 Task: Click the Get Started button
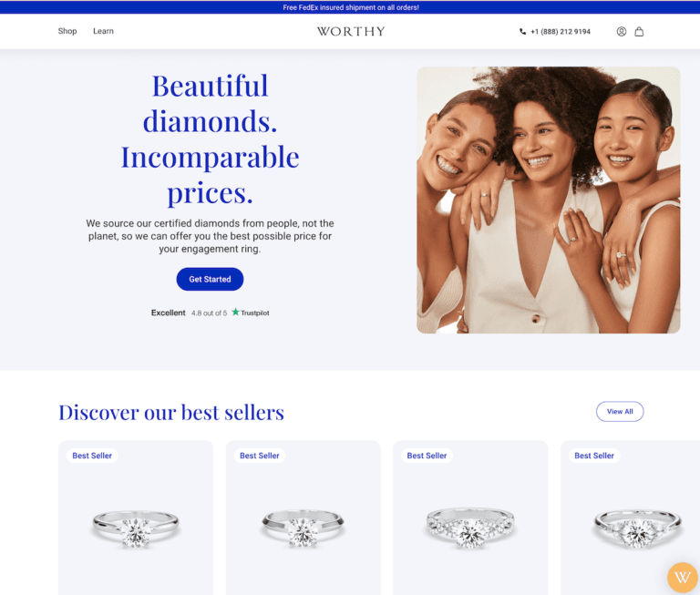click(210, 279)
